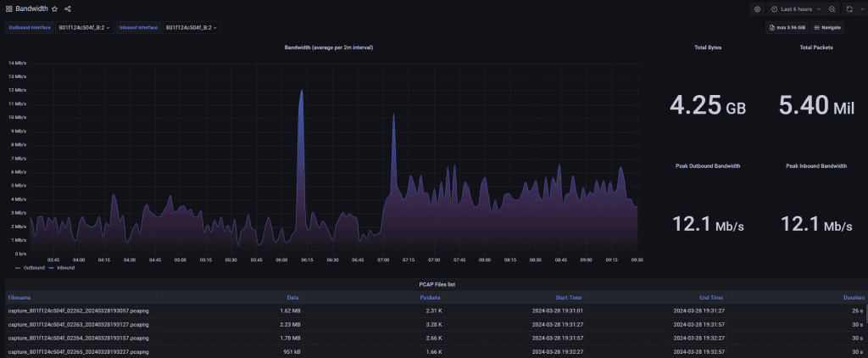Screen dimensions: 868x358
Task: Click the zoom out time range icon
Action: [832, 8]
